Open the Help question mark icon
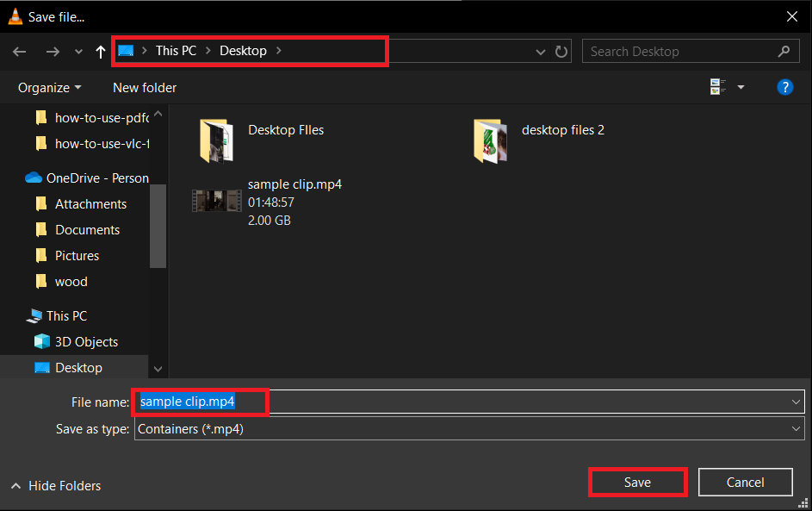 click(x=784, y=87)
